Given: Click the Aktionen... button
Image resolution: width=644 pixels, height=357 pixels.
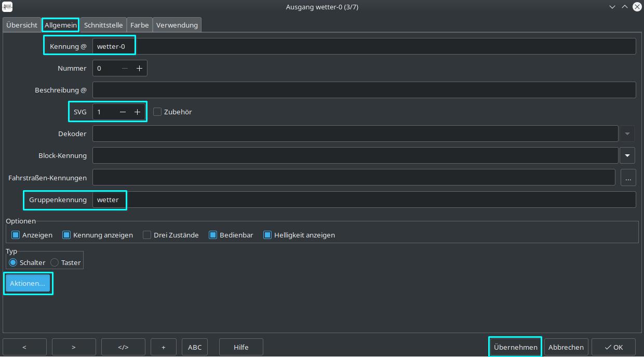Looking at the screenshot, I should (28, 283).
